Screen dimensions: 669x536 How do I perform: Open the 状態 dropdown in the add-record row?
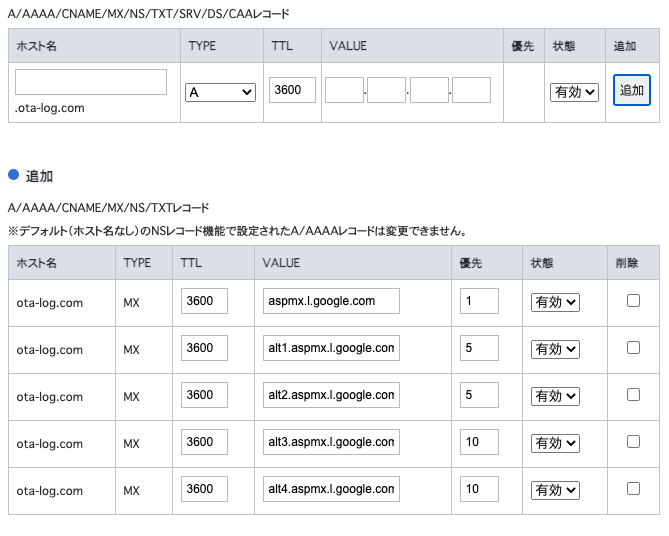[574, 92]
